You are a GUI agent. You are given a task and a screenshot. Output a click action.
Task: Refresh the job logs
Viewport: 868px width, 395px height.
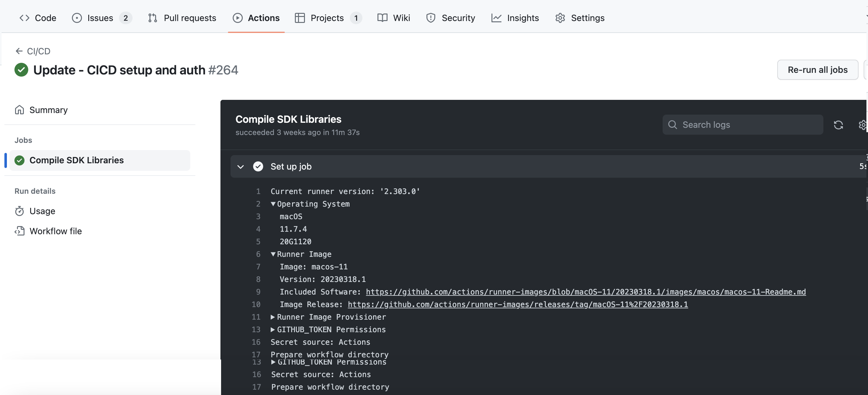click(839, 125)
